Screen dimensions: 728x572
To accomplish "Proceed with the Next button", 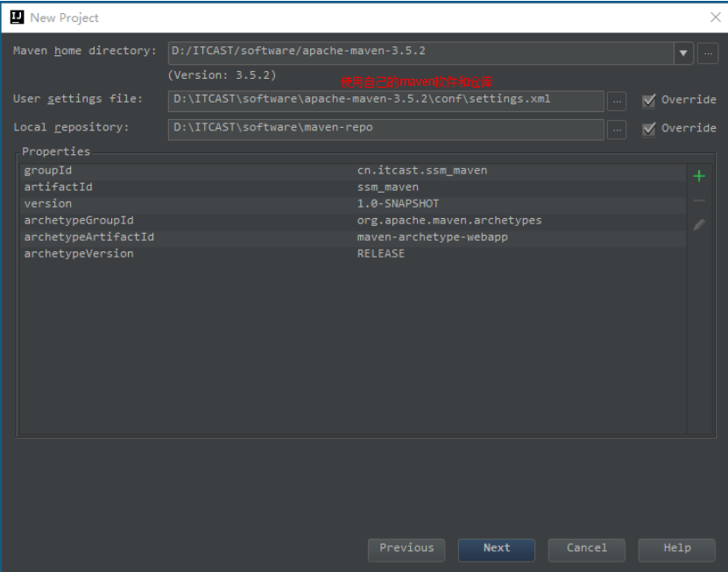I will [497, 550].
